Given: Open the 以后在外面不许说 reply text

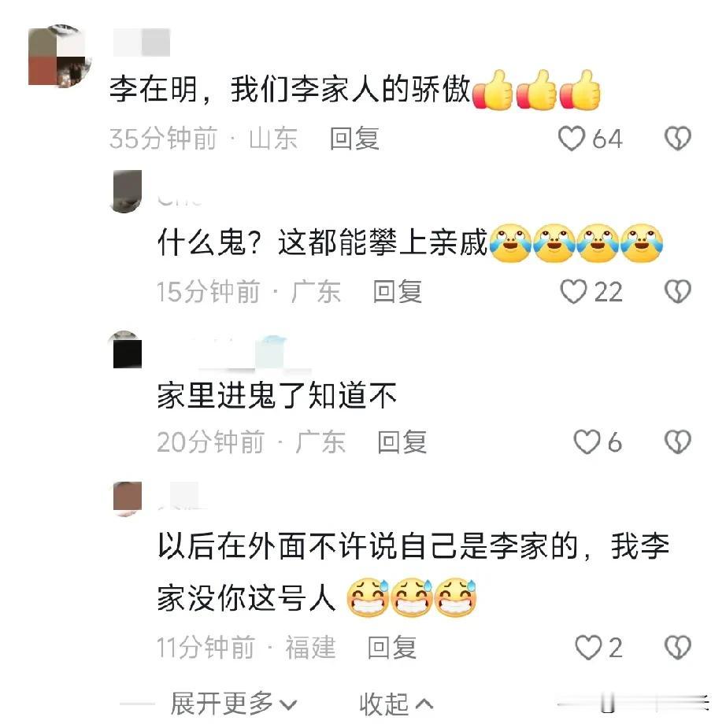Looking at the screenshot, I should pos(413,571).
